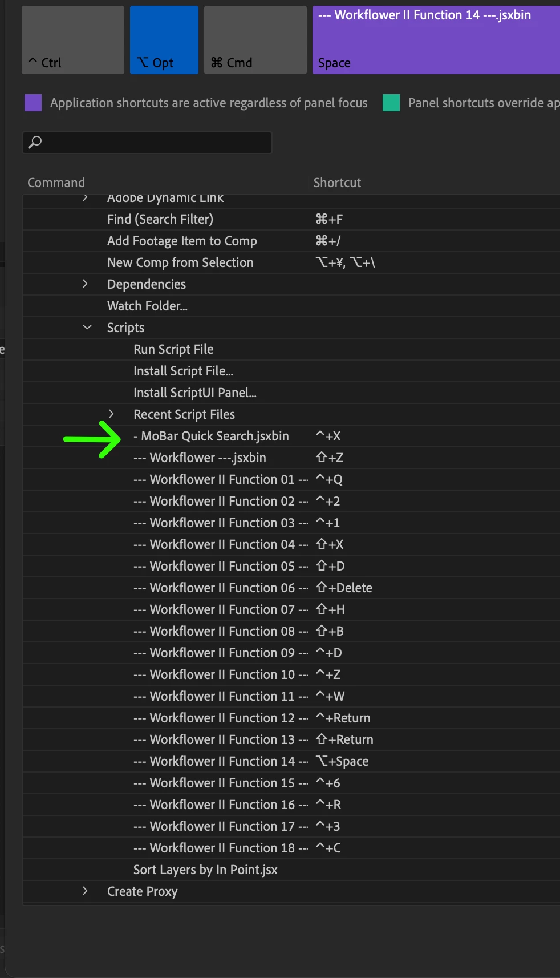Click the ^+C shortcut cell
560x978 pixels.
328,848
